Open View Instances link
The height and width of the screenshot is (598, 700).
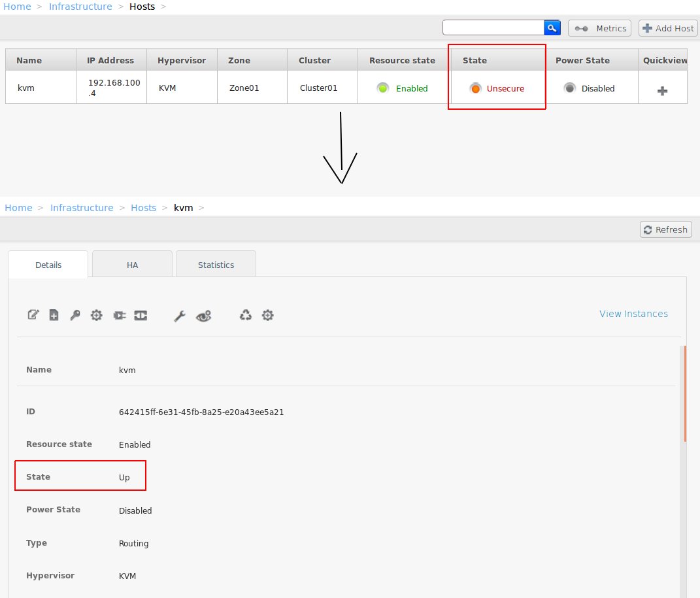(633, 314)
